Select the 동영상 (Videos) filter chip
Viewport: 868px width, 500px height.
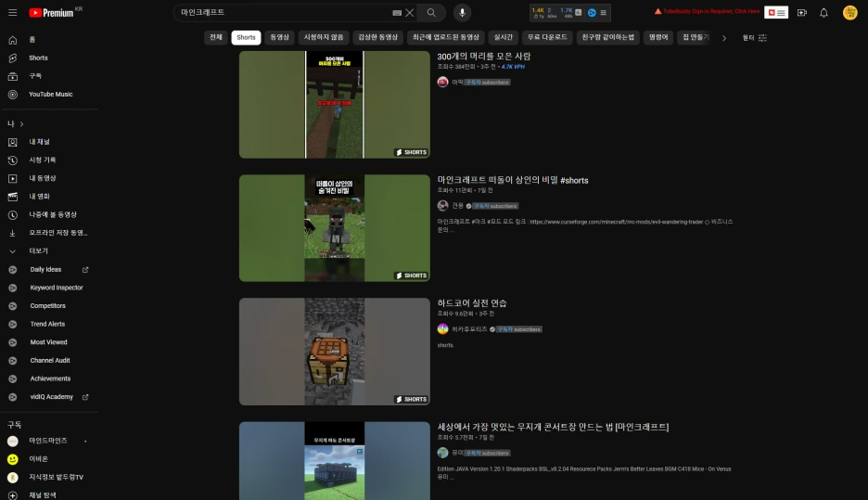279,37
